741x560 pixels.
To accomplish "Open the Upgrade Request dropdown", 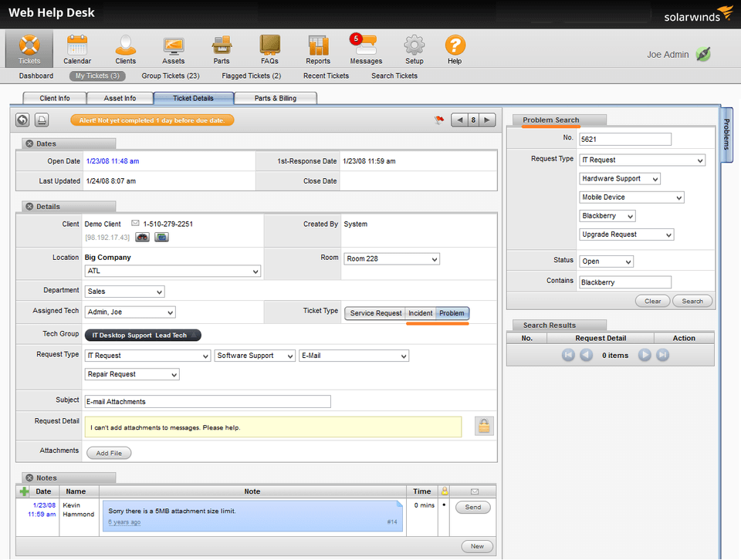I will (x=627, y=234).
